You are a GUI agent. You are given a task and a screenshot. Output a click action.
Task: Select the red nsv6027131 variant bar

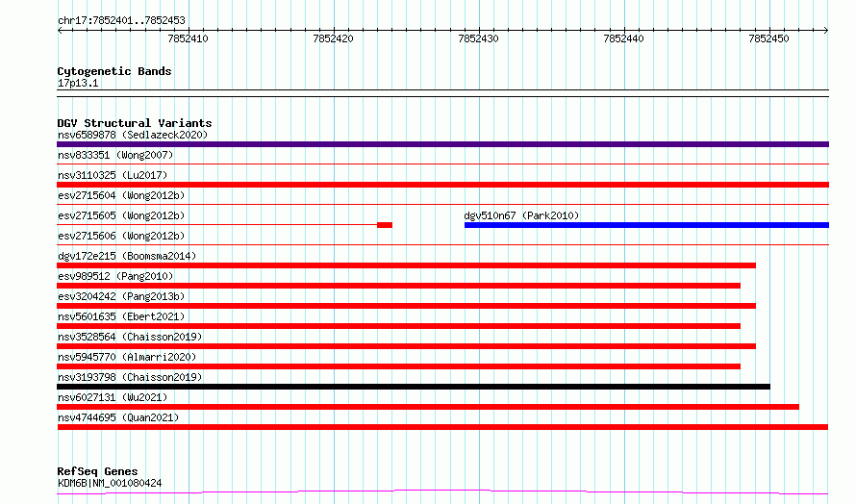(x=428, y=407)
